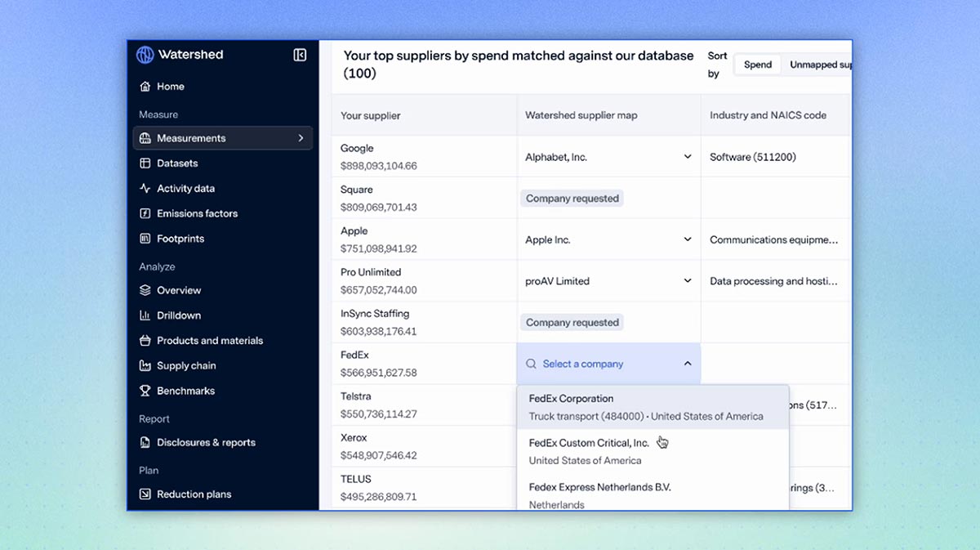The height and width of the screenshot is (550, 980).
Task: Click the Data processing and hosting cell
Action: click(x=774, y=281)
